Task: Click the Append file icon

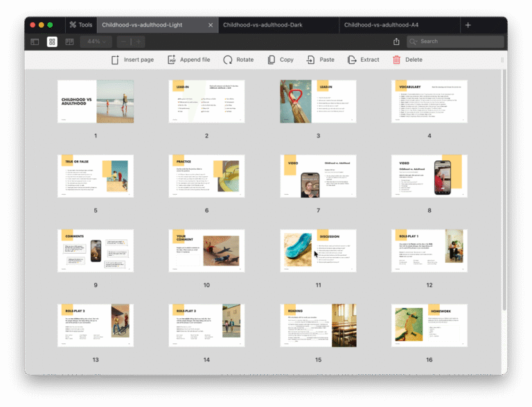Action: (172, 60)
